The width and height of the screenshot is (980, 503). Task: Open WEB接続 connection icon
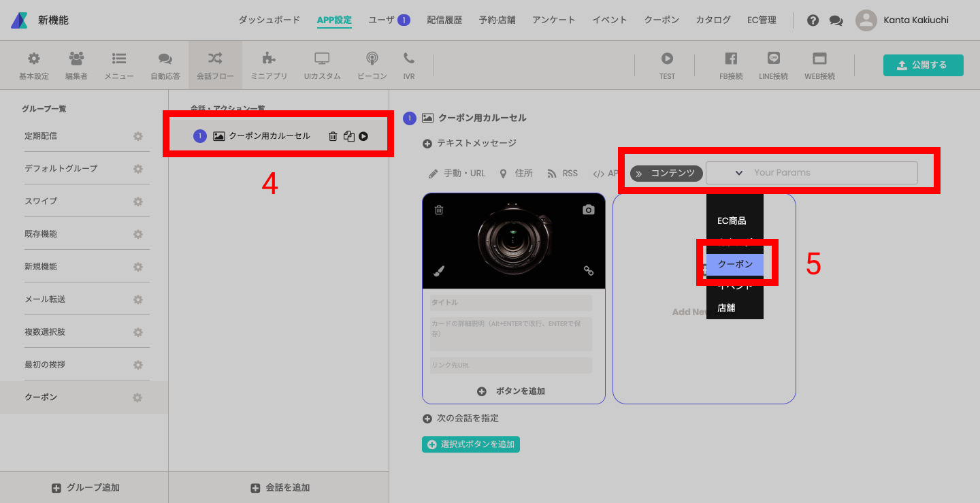coord(819,59)
